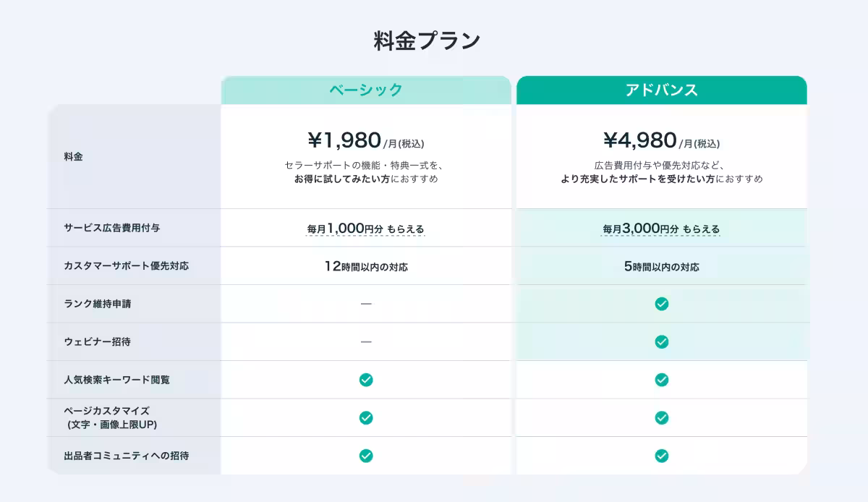Click the アドバンス checkmark for ページカスタマイズ

661,417
